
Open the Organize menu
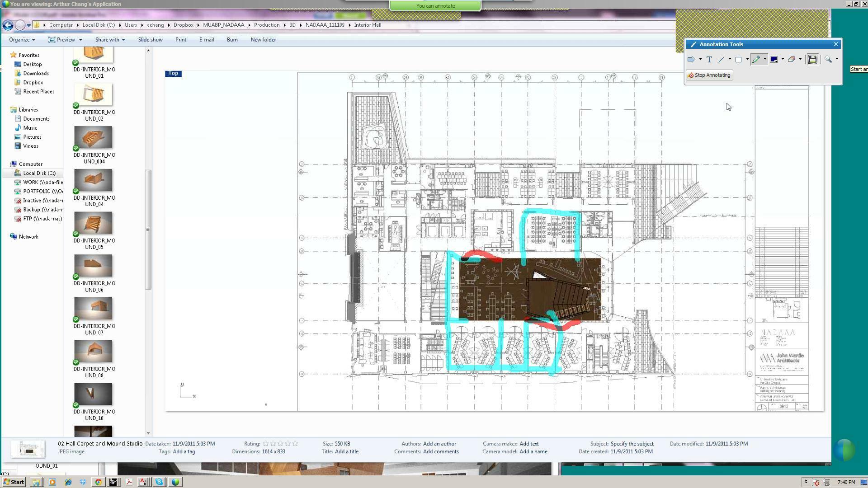pyautogui.click(x=22, y=40)
